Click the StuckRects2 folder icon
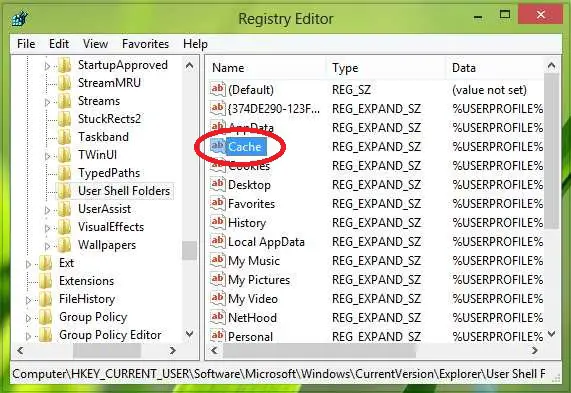The width and height of the screenshot is (571, 393). point(65,119)
